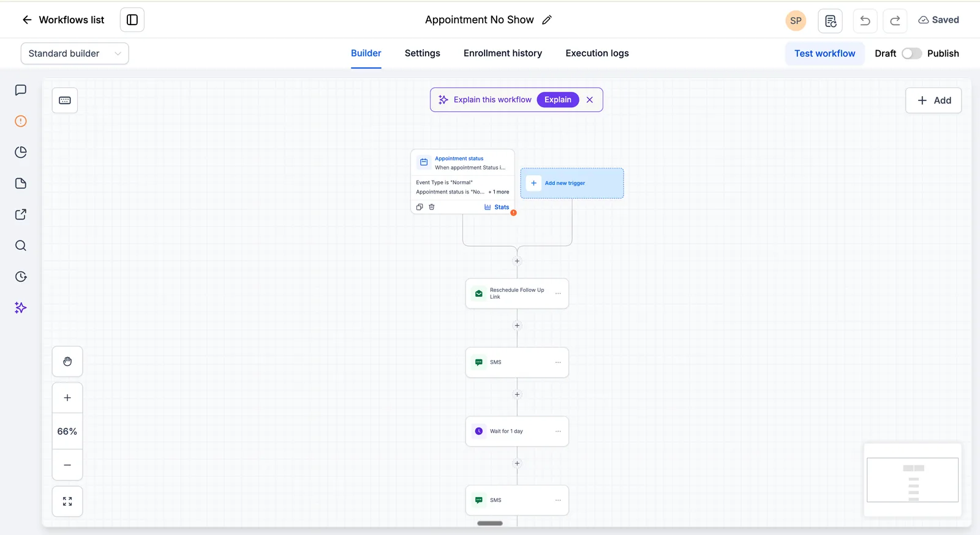The height and width of the screenshot is (535, 980).
Task: Activate the hand pan tool
Action: [67, 362]
